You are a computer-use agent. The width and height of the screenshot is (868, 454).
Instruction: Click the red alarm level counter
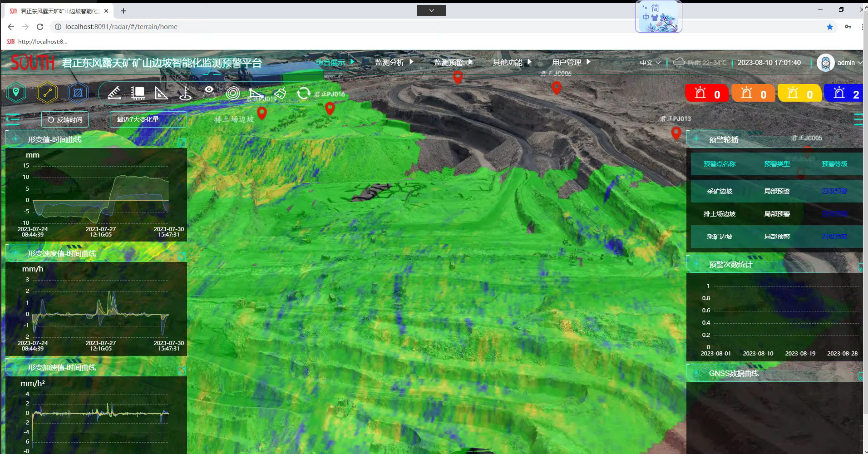[706, 94]
